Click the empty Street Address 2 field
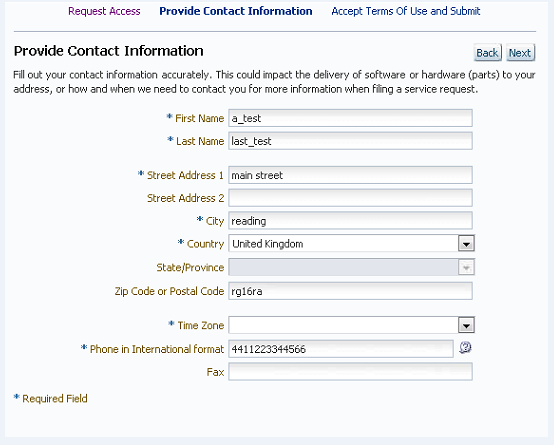Screen dimensions: 554x445 350,198
